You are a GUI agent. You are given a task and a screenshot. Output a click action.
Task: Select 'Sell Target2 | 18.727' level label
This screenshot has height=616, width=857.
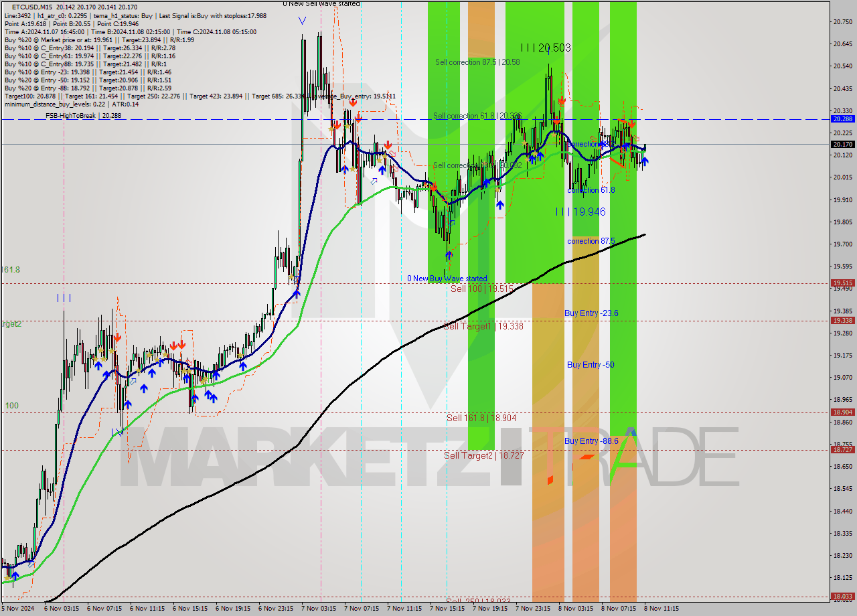coord(483,455)
